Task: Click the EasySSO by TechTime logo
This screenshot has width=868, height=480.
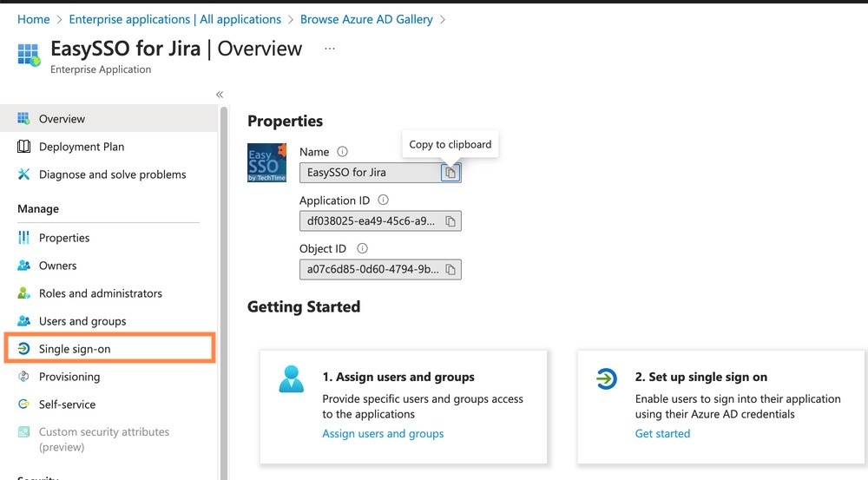Action: coord(266,163)
